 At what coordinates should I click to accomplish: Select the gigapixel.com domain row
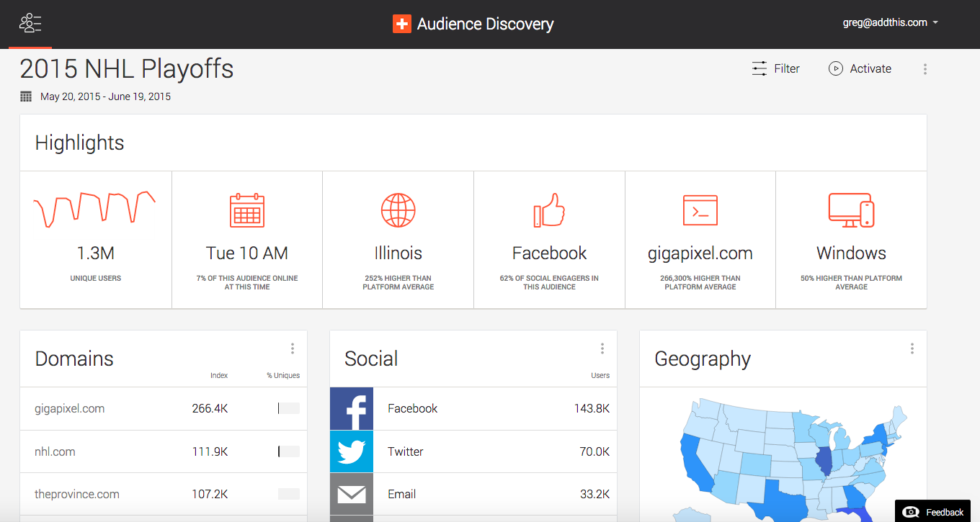[164, 408]
